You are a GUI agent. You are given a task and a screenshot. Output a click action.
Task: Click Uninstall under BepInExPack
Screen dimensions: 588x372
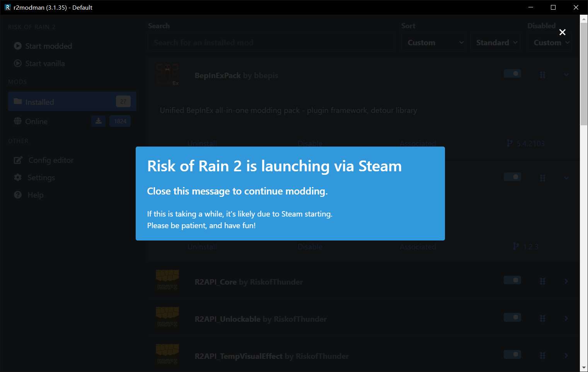click(x=202, y=143)
